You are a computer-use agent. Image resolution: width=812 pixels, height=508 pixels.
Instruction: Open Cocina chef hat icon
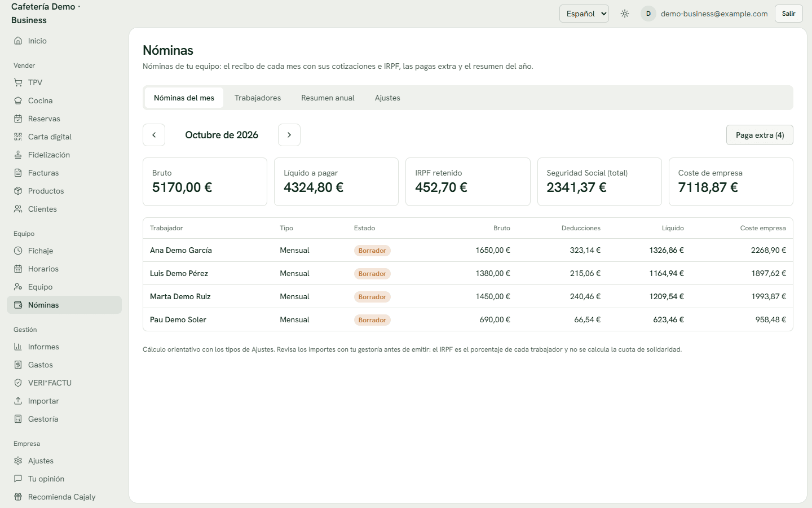point(18,100)
